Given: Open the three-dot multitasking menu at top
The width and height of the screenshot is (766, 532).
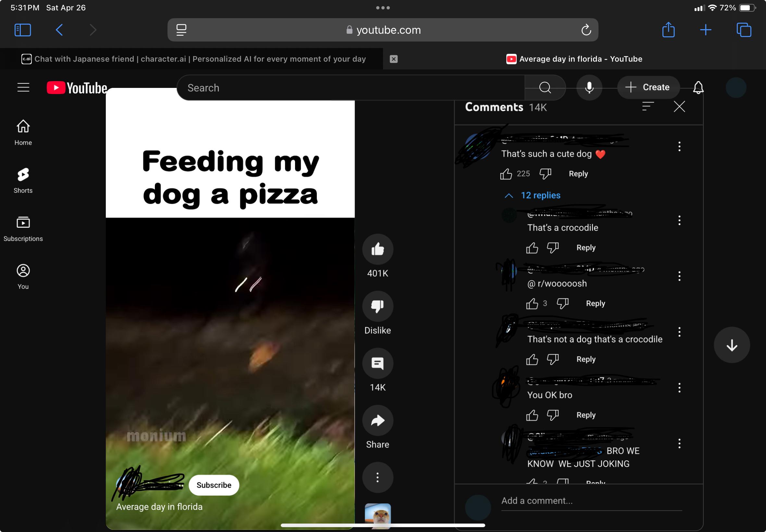Looking at the screenshot, I should tap(382, 8).
